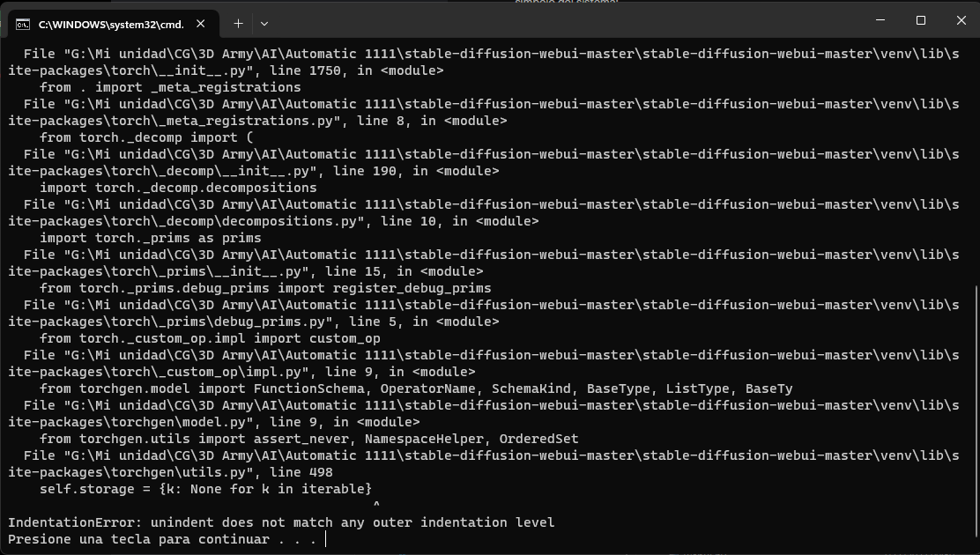Image resolution: width=980 pixels, height=555 pixels.
Task: Click the IndentationError message line
Action: [x=281, y=522]
